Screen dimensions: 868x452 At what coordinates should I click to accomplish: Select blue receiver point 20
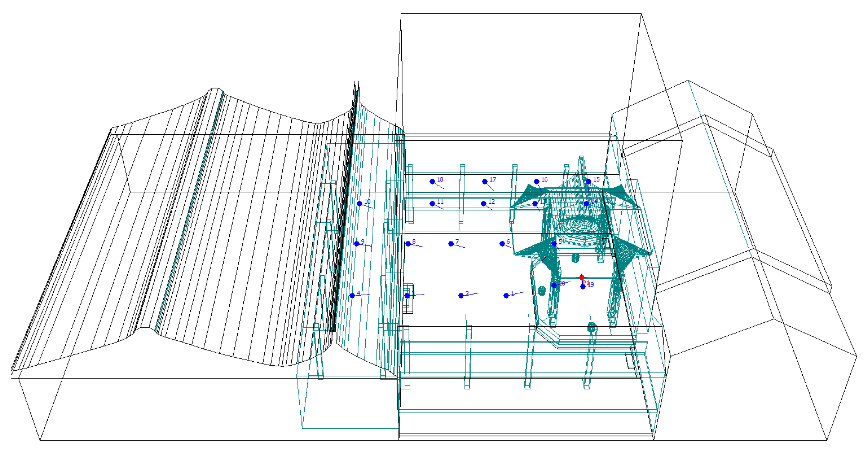[554, 285]
